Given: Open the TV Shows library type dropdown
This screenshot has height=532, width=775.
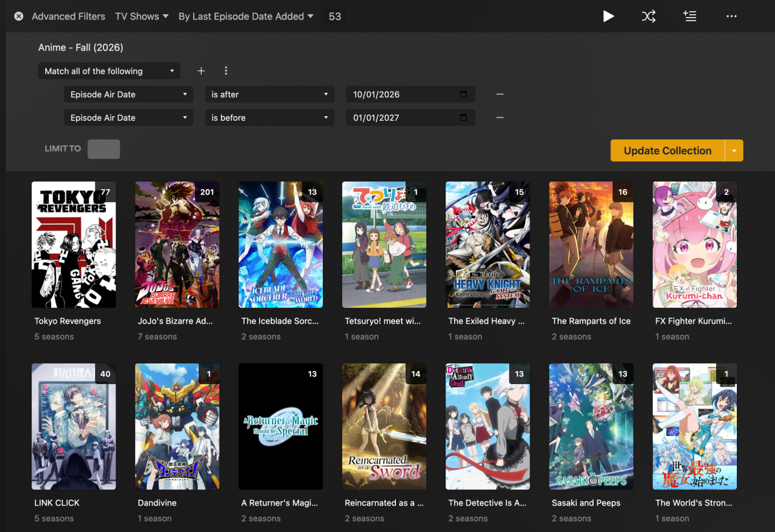Looking at the screenshot, I should [x=141, y=16].
